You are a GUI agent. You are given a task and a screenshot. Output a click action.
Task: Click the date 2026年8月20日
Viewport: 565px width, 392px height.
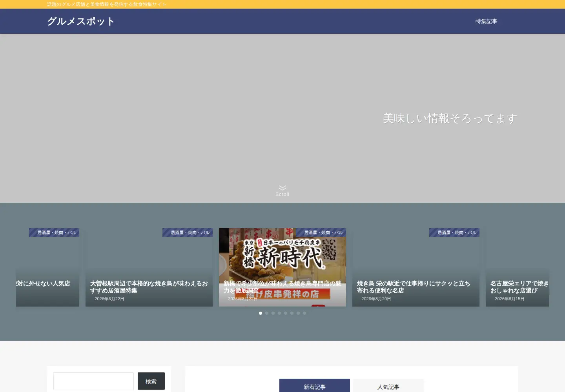376,299
